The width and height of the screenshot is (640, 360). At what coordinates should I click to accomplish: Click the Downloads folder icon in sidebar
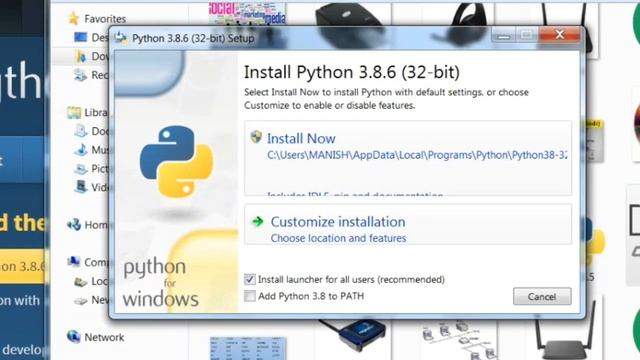tap(81, 56)
